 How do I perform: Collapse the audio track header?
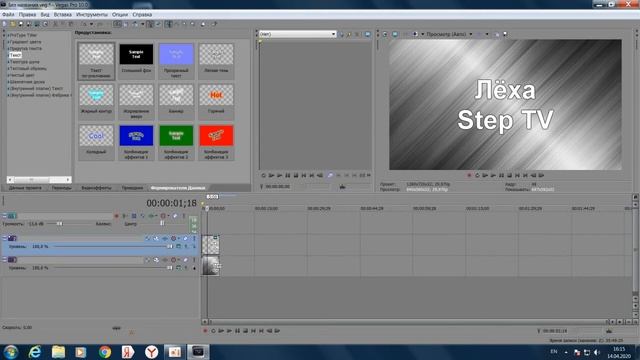click(4, 216)
